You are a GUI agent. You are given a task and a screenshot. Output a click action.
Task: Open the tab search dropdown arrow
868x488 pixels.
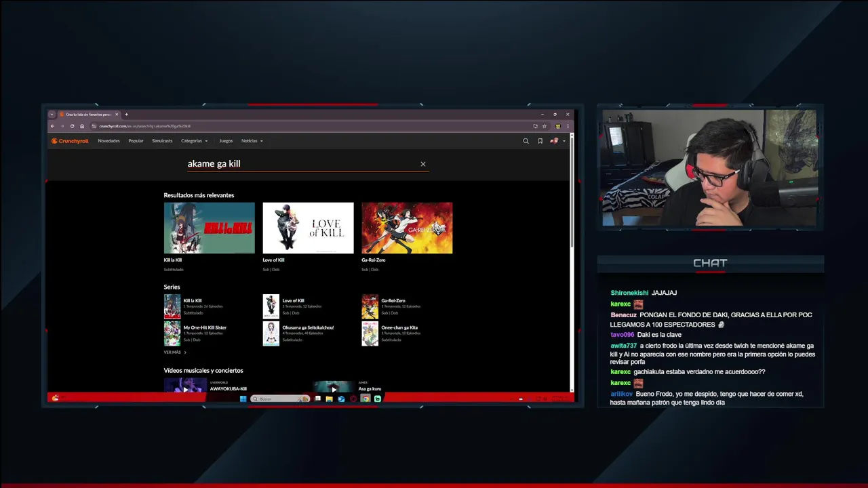click(x=52, y=115)
